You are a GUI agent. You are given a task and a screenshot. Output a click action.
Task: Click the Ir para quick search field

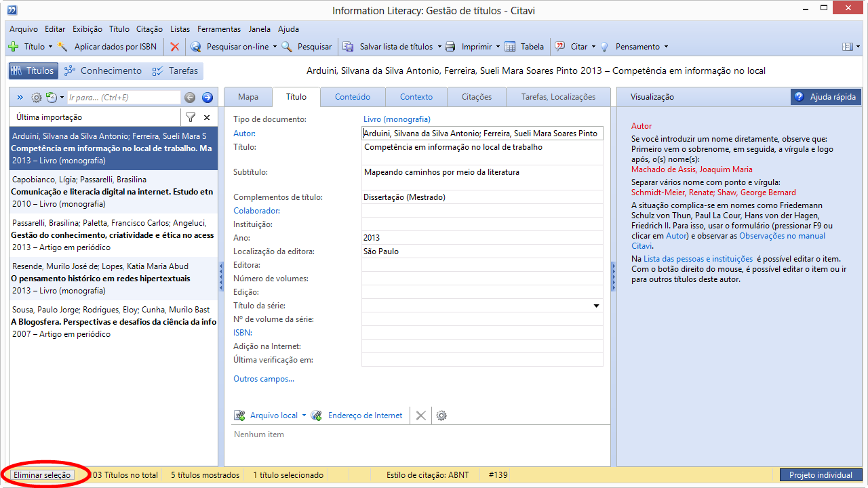click(x=123, y=98)
